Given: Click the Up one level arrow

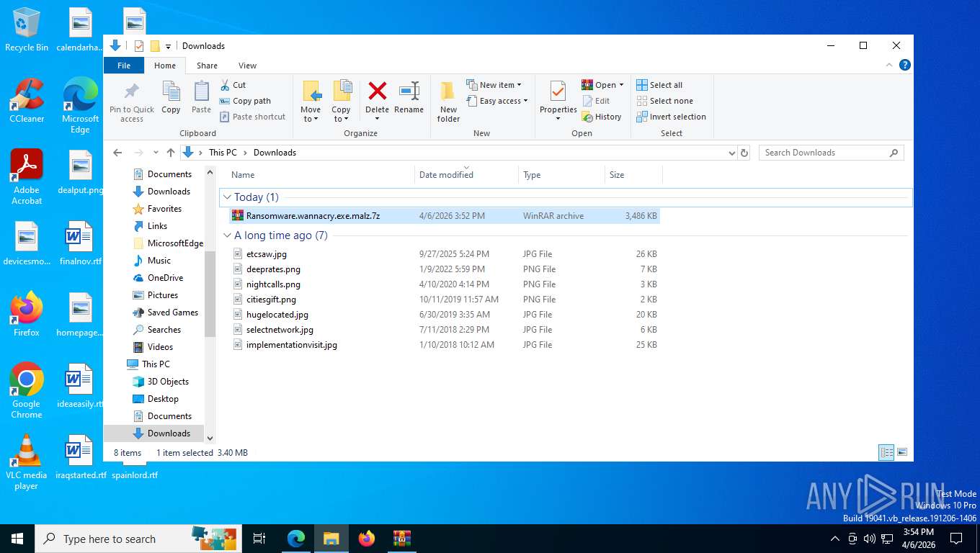Looking at the screenshot, I should (x=171, y=153).
